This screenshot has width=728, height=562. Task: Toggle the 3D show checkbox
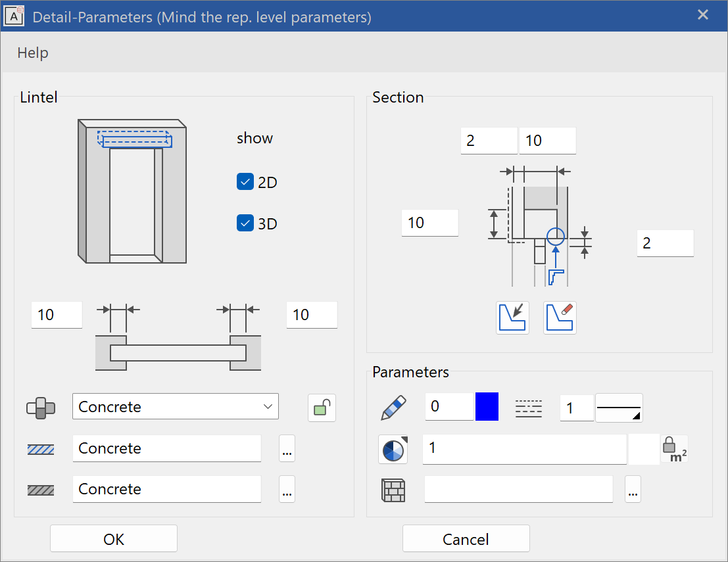point(245,223)
